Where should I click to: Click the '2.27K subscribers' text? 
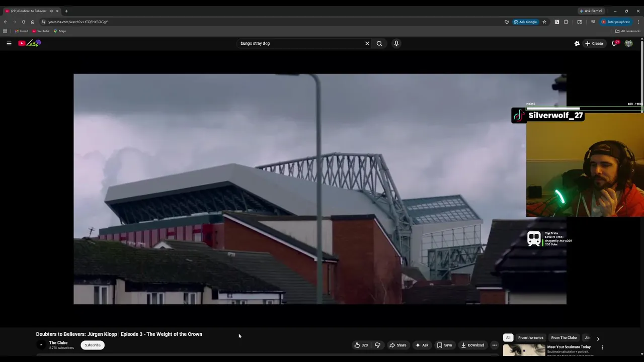tap(61, 348)
